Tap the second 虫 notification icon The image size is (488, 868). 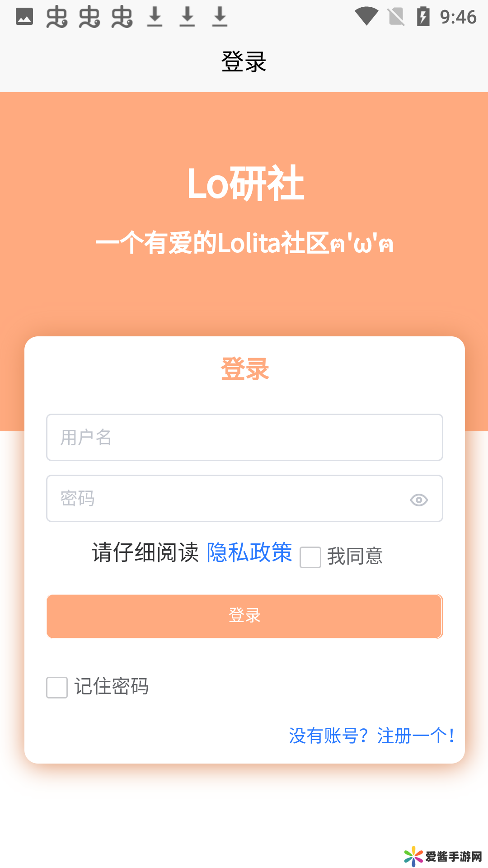pyautogui.click(x=89, y=17)
